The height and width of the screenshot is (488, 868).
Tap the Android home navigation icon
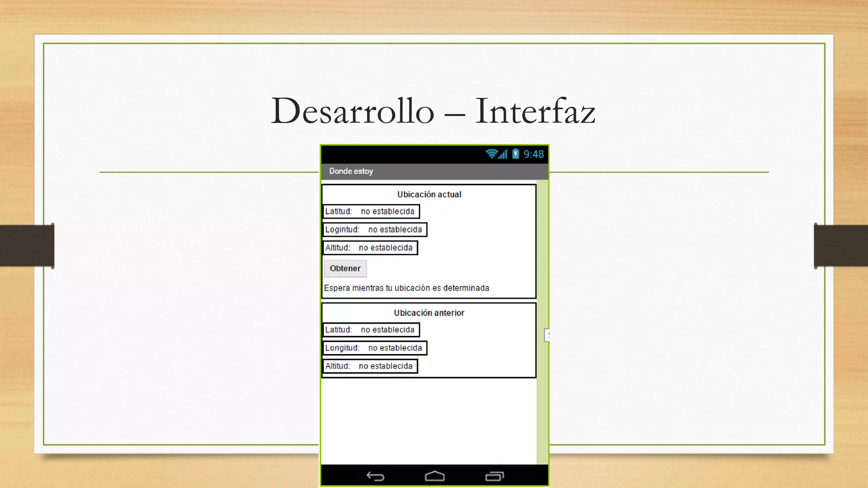(435, 476)
